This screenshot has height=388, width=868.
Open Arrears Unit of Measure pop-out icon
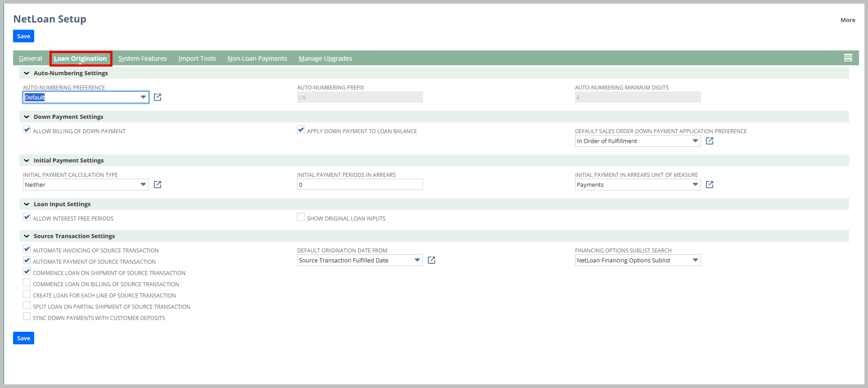pos(710,185)
